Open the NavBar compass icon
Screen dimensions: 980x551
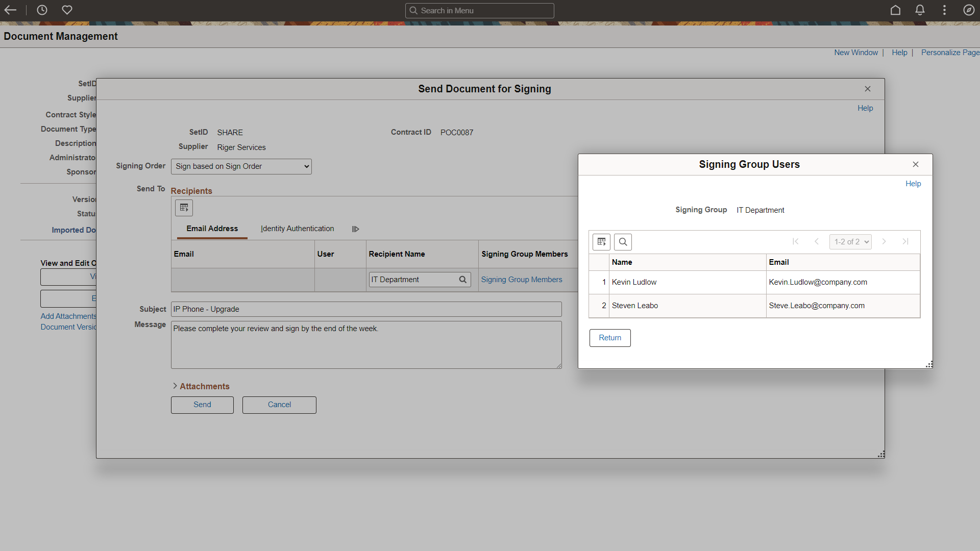[x=969, y=10]
